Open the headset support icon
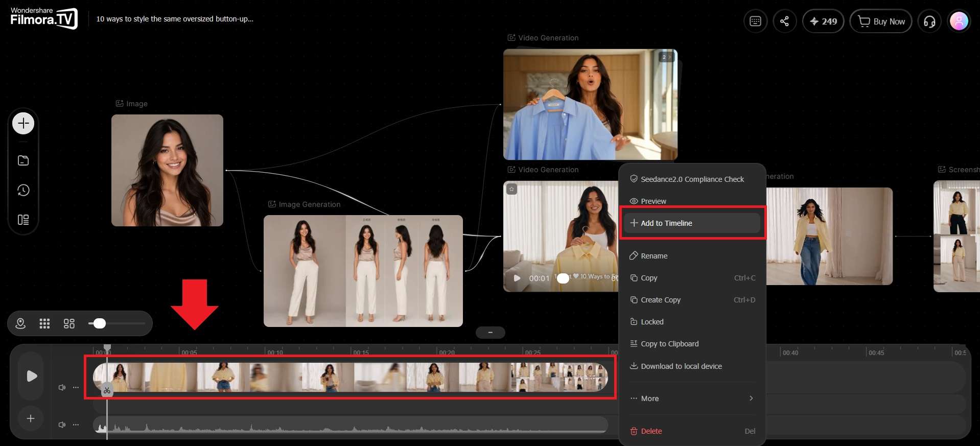 tap(929, 21)
